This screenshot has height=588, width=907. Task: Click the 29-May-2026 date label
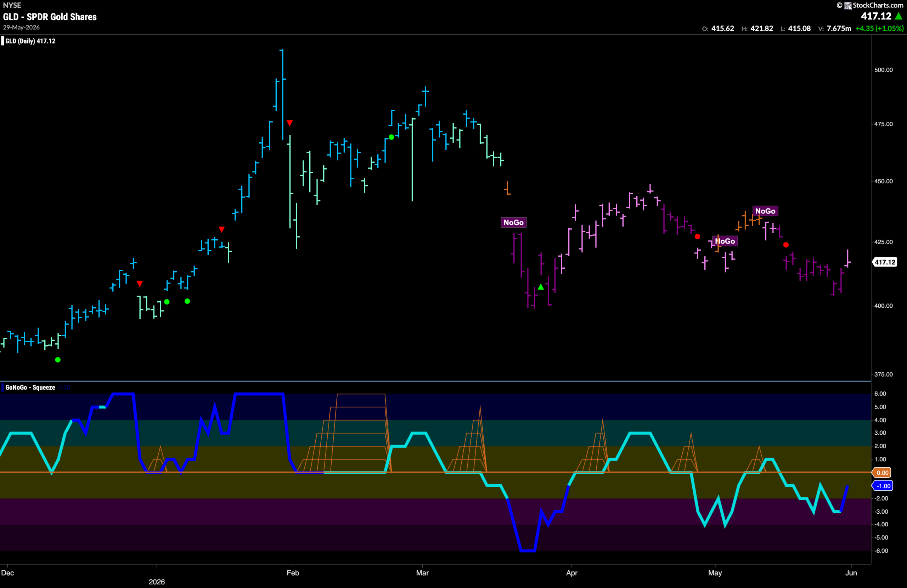(x=21, y=27)
